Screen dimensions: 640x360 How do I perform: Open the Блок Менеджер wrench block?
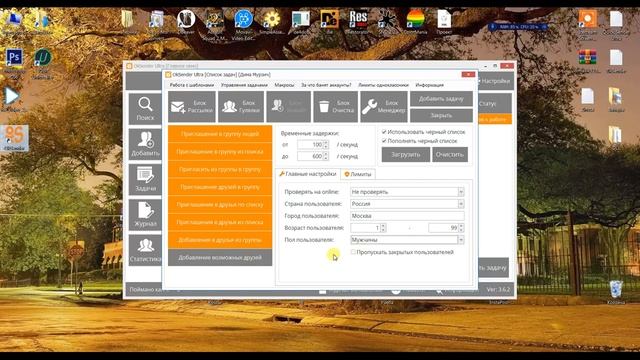(384, 107)
